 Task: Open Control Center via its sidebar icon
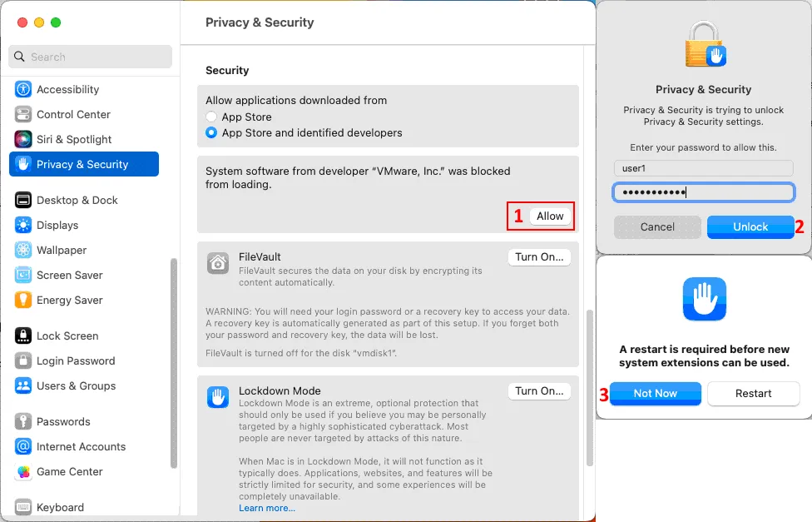(23, 115)
